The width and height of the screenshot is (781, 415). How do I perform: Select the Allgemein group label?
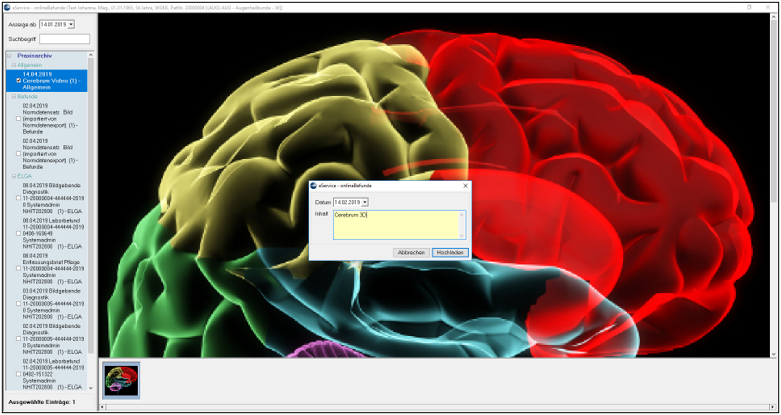point(29,65)
